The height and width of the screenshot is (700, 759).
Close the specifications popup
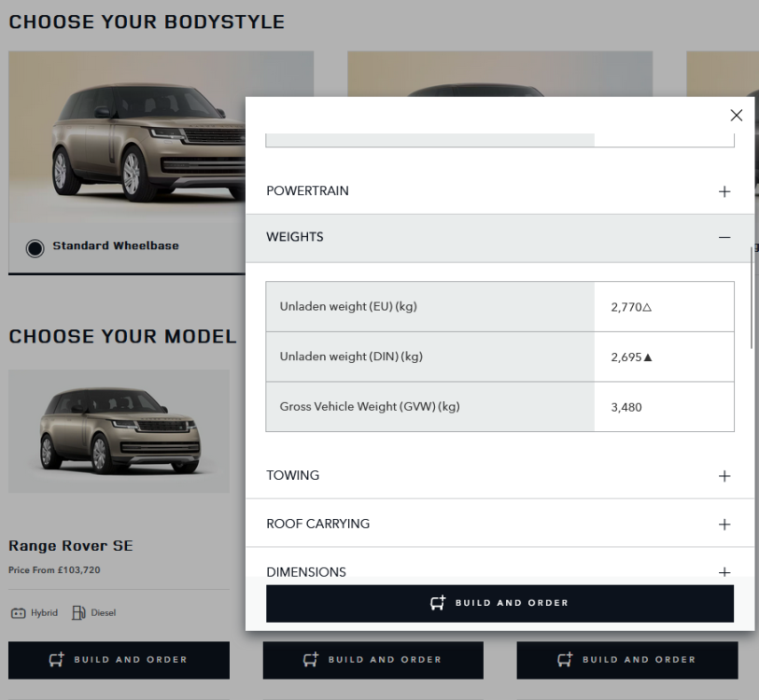point(737,115)
